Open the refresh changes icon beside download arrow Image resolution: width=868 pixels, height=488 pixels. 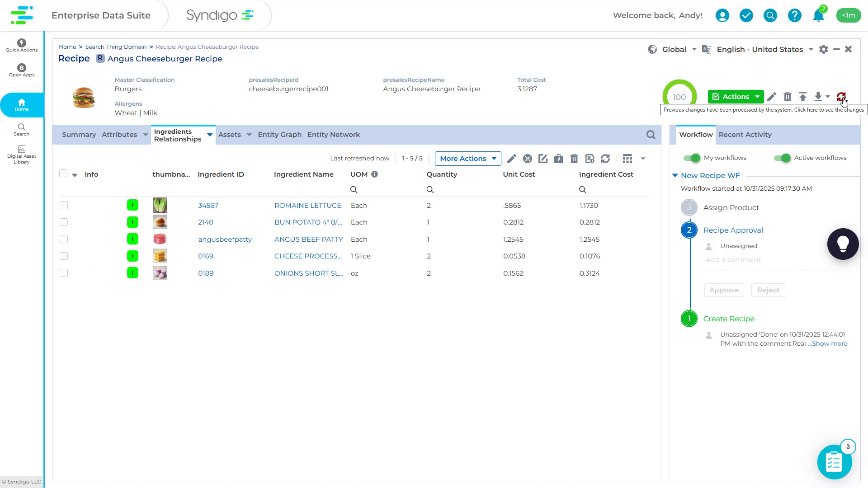(841, 97)
